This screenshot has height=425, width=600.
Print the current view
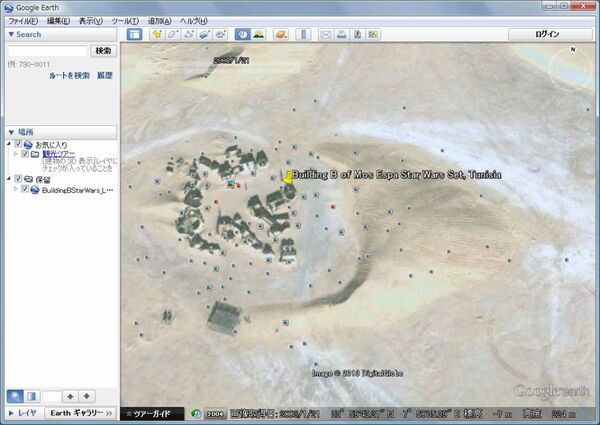click(x=342, y=34)
